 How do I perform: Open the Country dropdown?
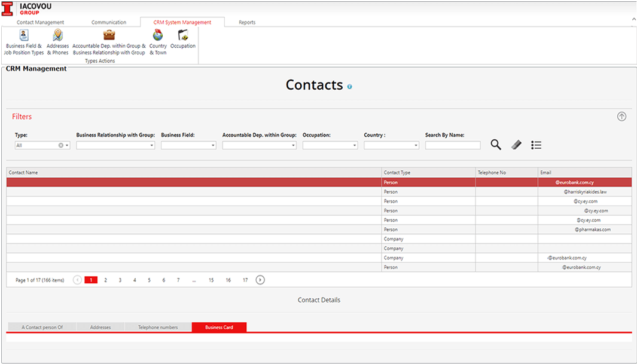tap(416, 145)
